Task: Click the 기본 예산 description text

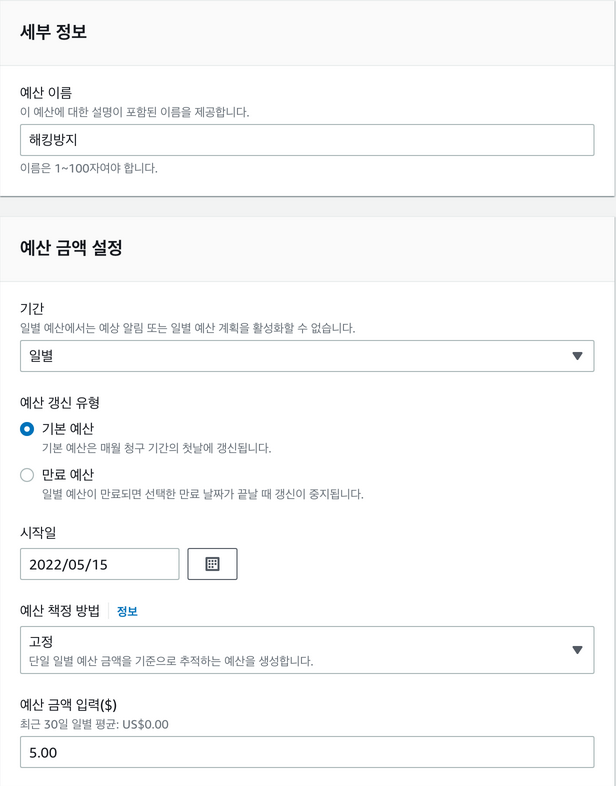Action: [x=156, y=448]
